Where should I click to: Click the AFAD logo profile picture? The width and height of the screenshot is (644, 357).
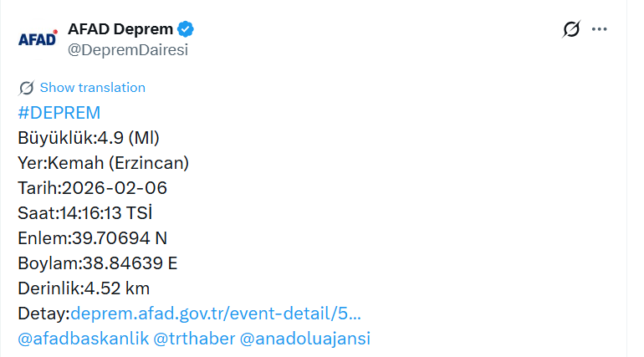coord(38,38)
